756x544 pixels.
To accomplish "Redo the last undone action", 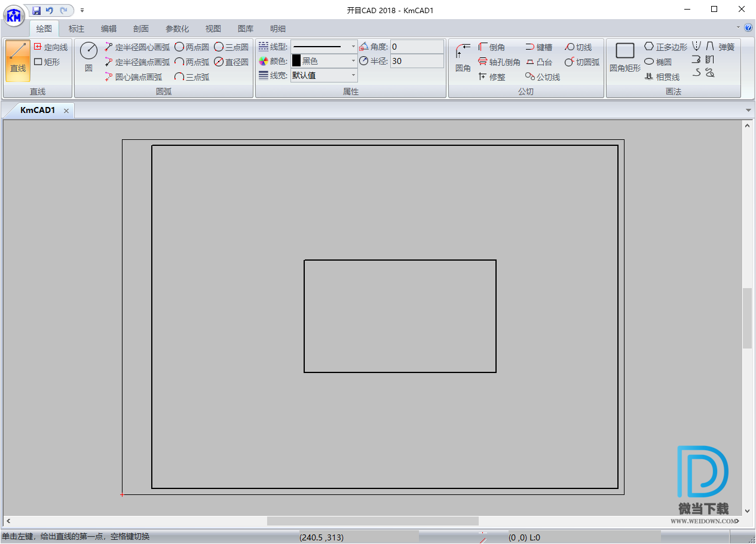I will tap(63, 10).
